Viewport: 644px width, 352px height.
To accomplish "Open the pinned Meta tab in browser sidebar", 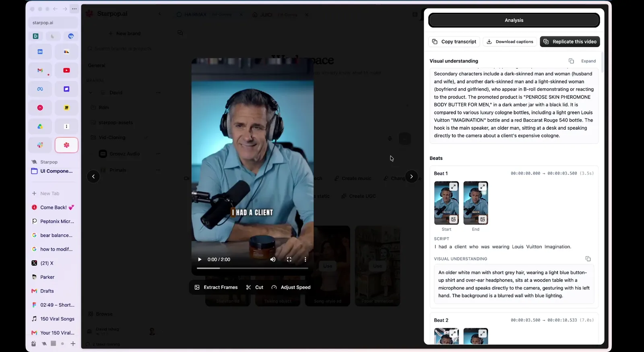I will click(x=40, y=89).
